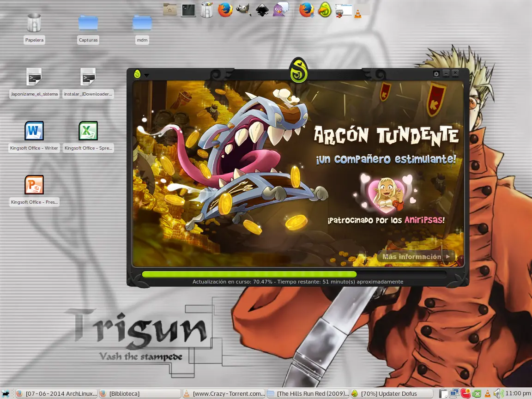Minimize the Dofus updater window

446,73
